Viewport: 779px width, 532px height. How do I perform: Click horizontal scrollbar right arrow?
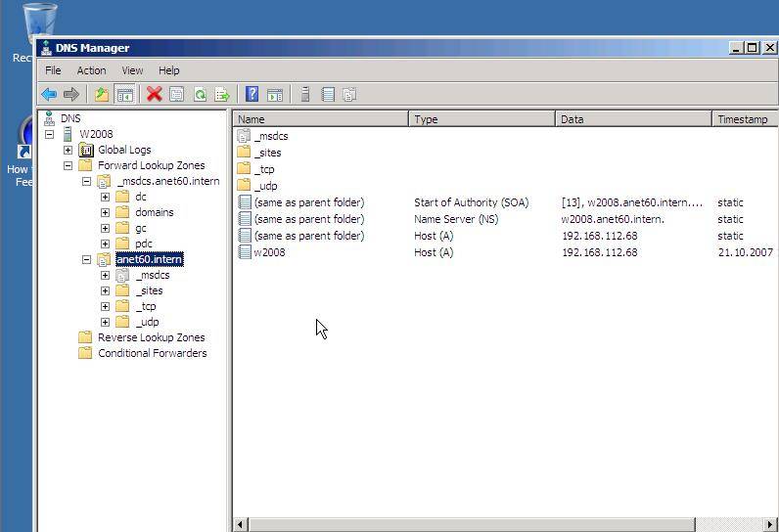771,524
